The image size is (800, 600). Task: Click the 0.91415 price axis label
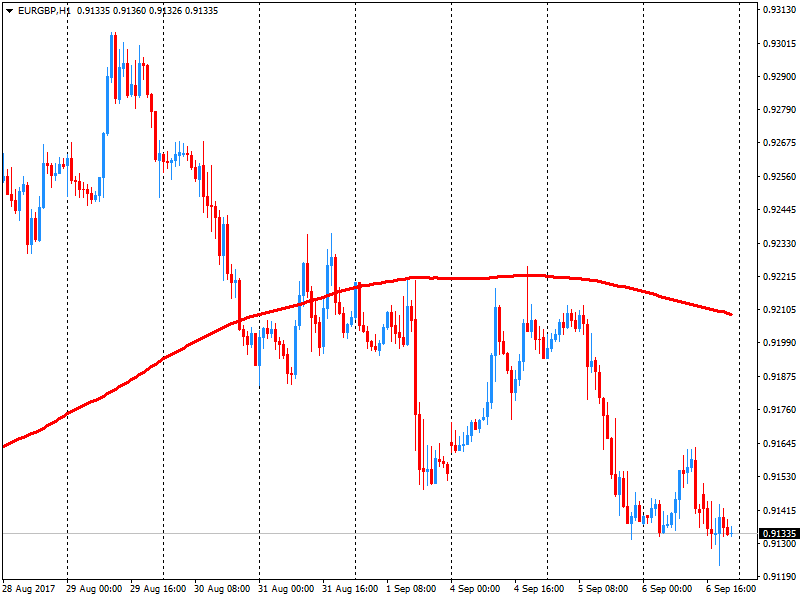[779, 510]
